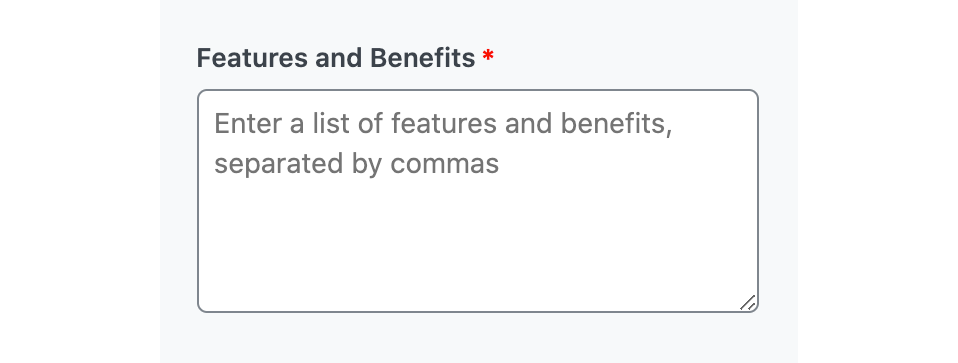Select the word 'Features' in the label

pos(253,58)
